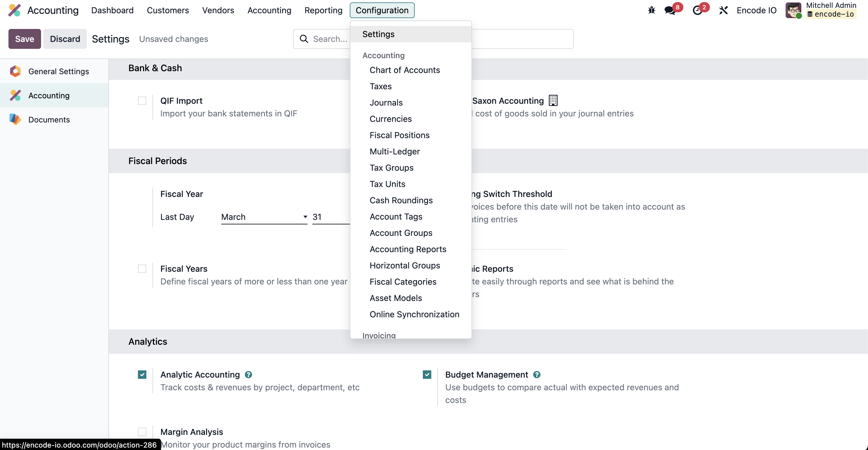Screen dimensions: 868x450
Task: Click the Mitchell Admin avatar
Action: coord(793,10)
